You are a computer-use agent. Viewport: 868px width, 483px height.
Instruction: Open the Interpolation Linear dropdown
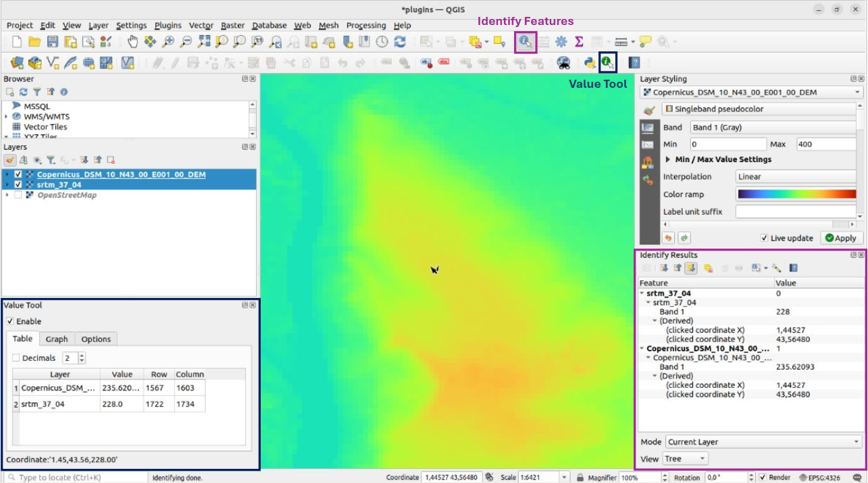click(795, 177)
